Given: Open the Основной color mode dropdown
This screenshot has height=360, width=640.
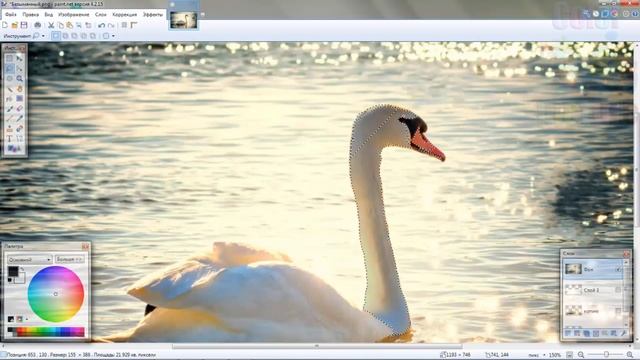Looking at the screenshot, I should 29,260.
